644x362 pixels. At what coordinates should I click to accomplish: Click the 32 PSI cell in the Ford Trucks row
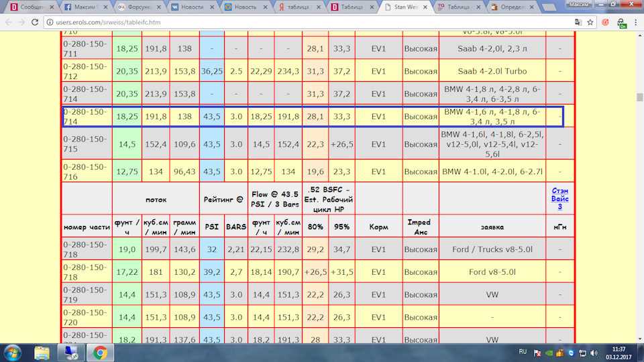[x=211, y=249]
